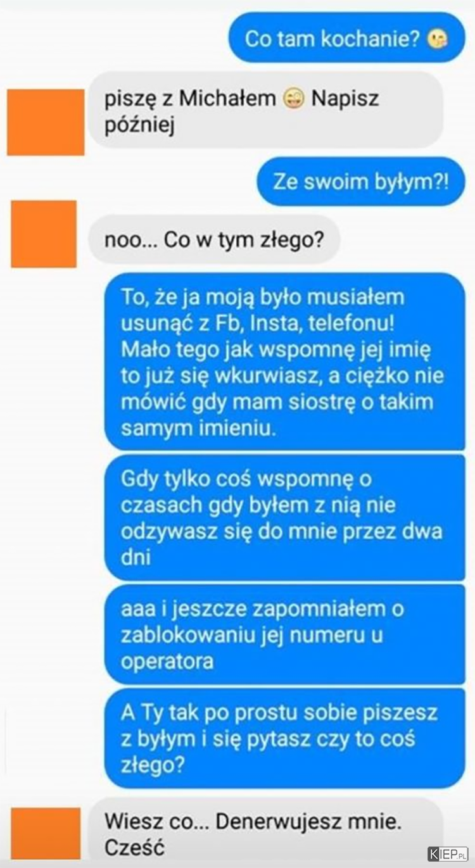The height and width of the screenshot is (868, 475).
Task: Select the 'Ze swoim byłym?!' message bubble
Action: [x=361, y=182]
